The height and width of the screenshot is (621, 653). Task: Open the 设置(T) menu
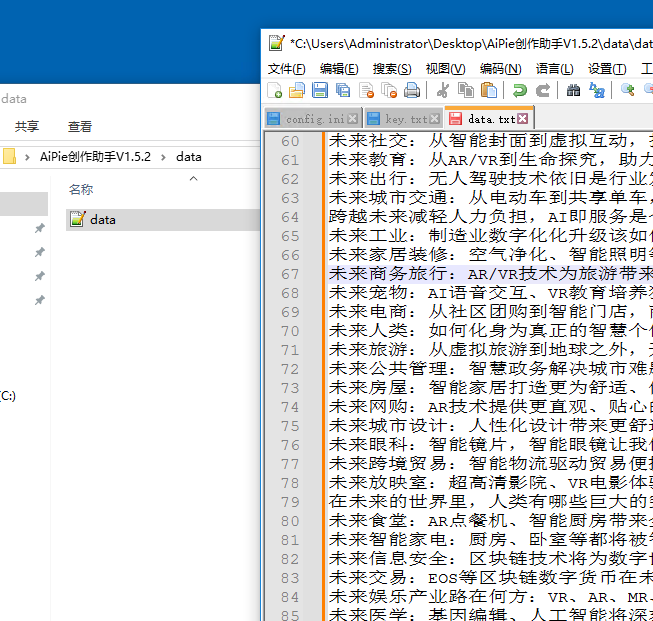coord(607,69)
